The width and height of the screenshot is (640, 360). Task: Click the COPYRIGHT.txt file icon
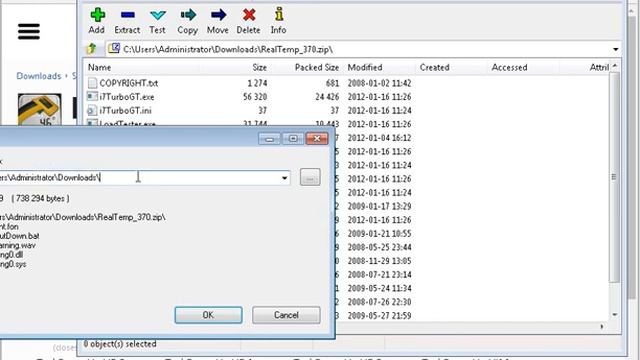click(92, 83)
